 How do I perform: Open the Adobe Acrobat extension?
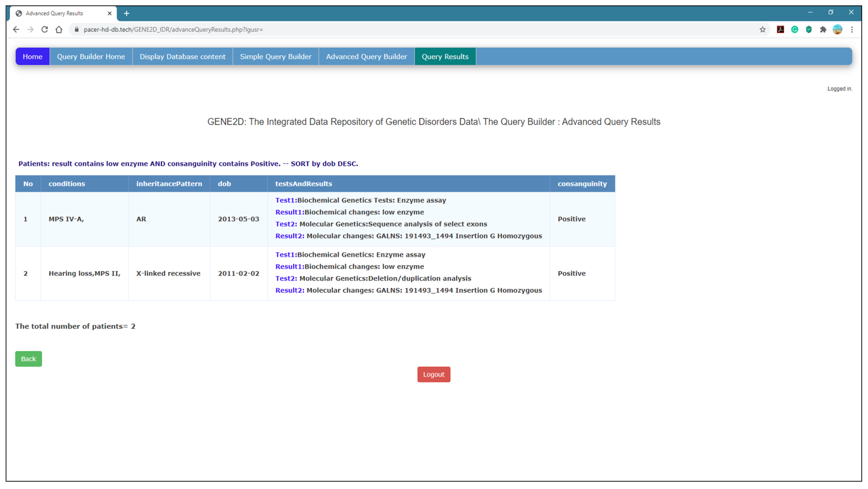coord(781,30)
